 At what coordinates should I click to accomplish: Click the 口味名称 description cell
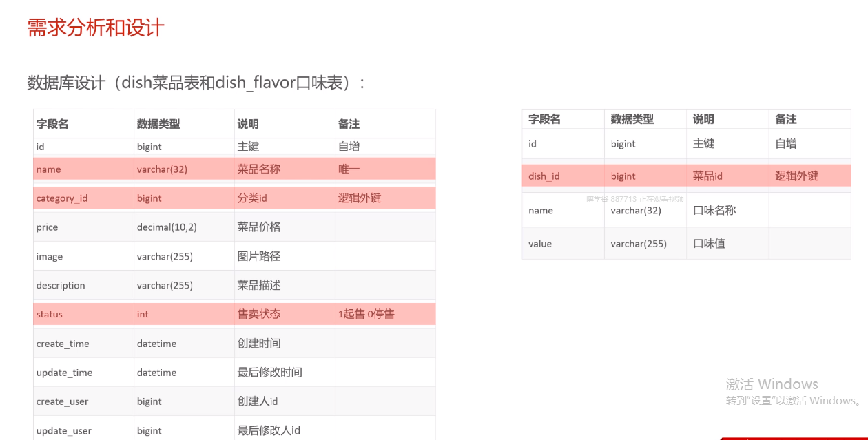714,210
